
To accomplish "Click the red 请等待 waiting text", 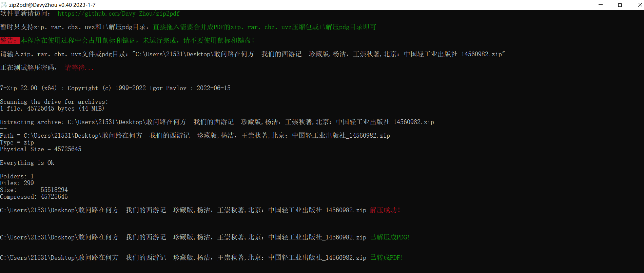I will coord(79,68).
